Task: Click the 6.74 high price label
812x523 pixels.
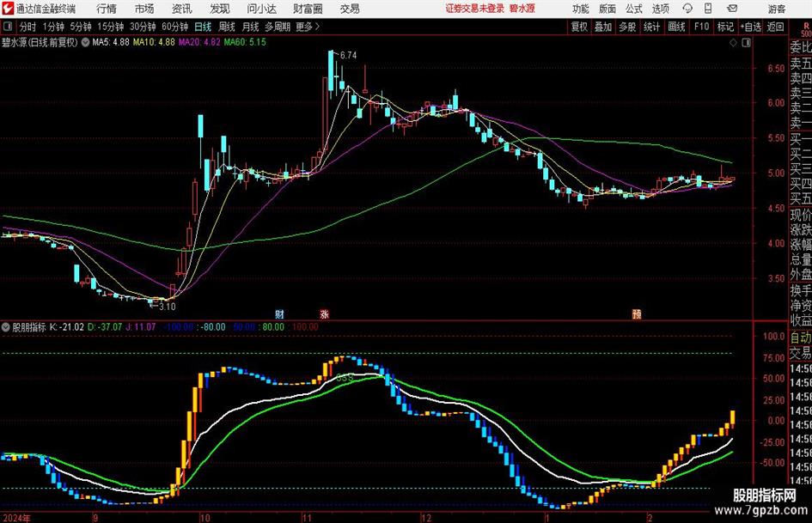Action: click(x=349, y=56)
